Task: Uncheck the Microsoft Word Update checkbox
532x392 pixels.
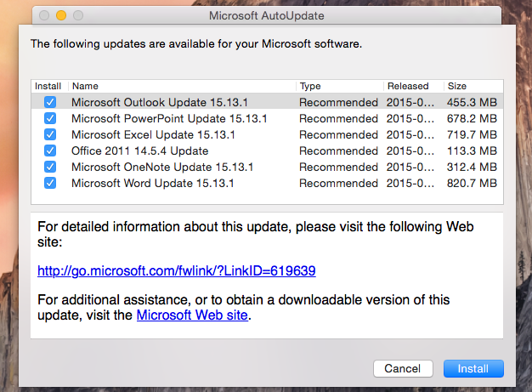Action: tap(49, 183)
